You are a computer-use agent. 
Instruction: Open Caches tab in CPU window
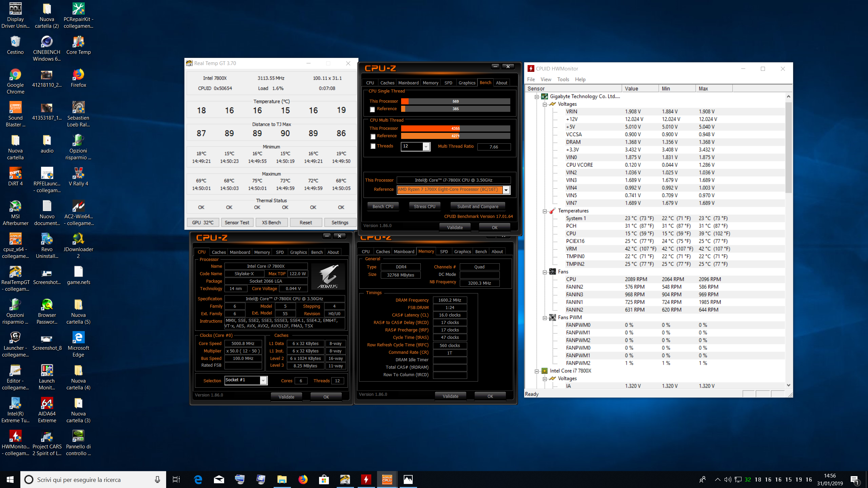219,252
